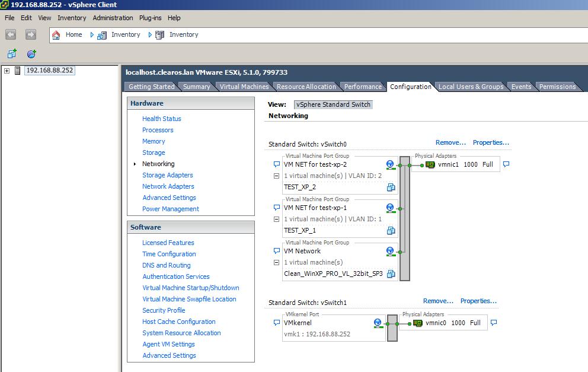Expand the 192.168.88.252 tree node
This screenshot has width=588, height=372.
(x=7, y=71)
